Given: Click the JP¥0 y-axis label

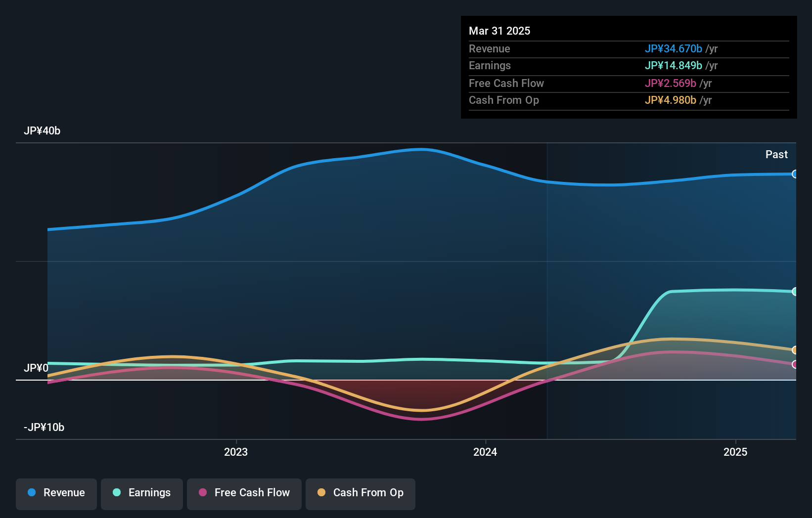Looking at the screenshot, I should pyautogui.click(x=36, y=368).
